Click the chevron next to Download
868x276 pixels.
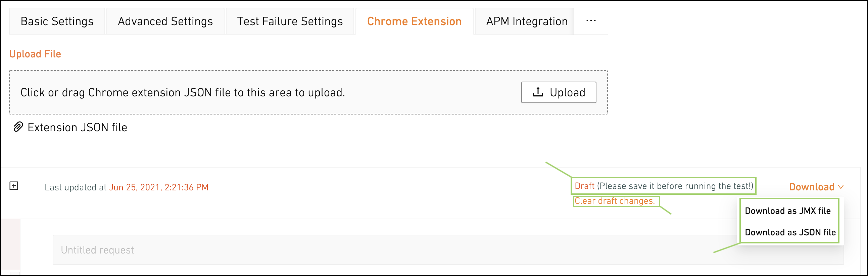coord(841,187)
